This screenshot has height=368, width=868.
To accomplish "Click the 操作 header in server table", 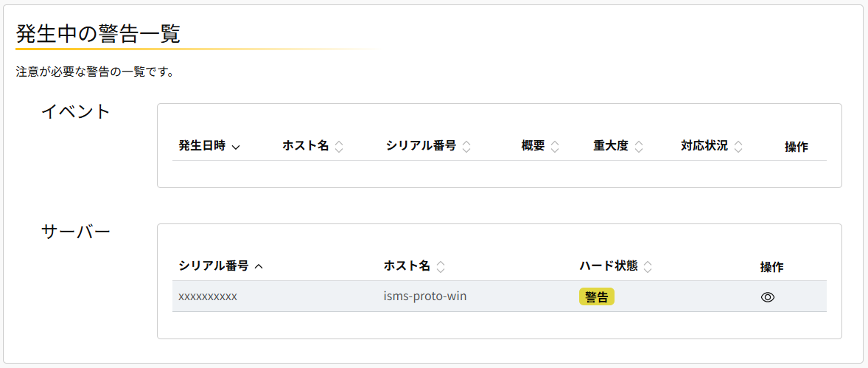I will coord(771,267).
